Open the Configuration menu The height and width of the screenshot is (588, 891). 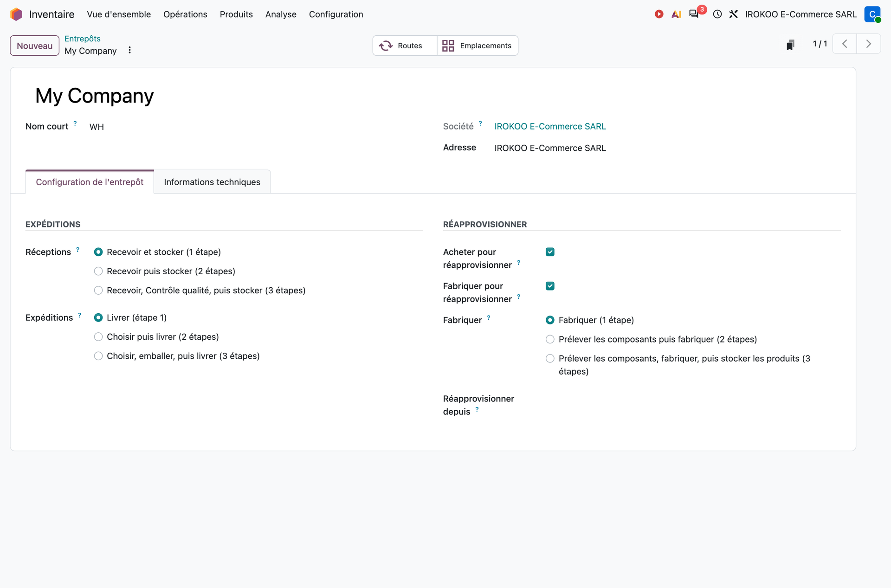336,14
